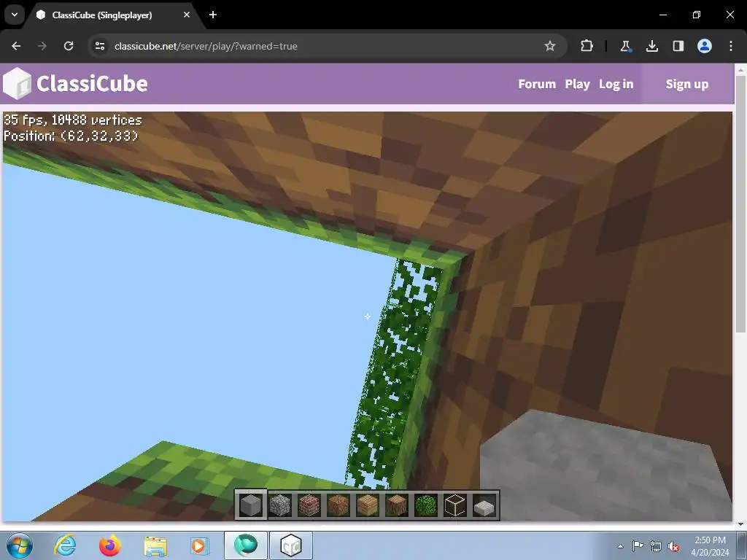Click the Position coordinates text
Image resolution: width=747 pixels, height=560 pixels.
(x=71, y=136)
